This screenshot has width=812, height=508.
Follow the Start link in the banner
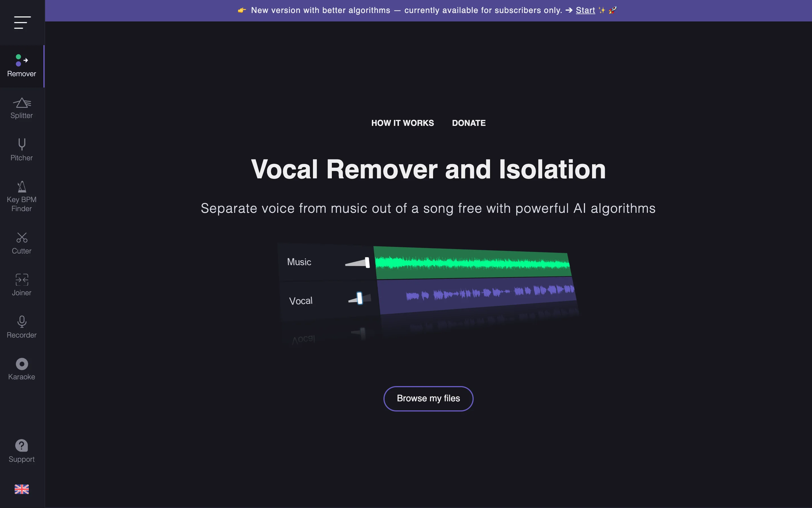click(585, 10)
